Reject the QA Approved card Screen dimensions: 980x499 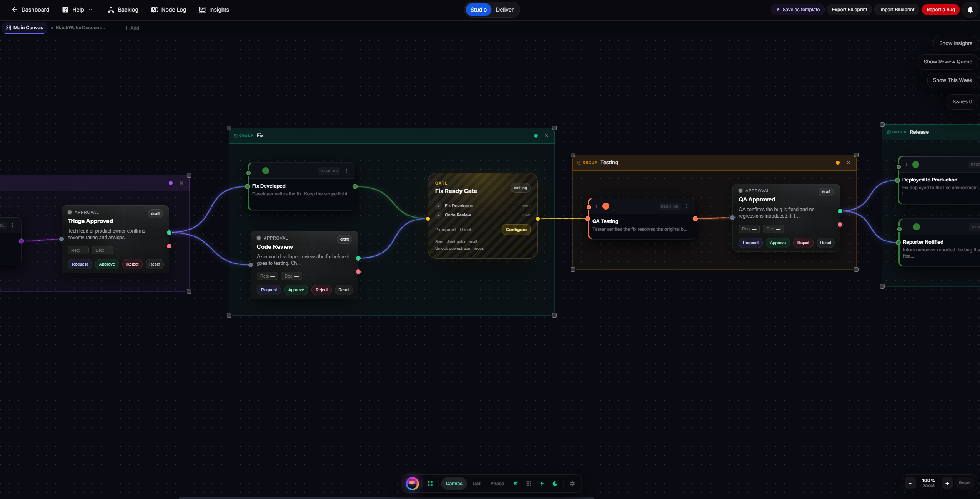point(803,243)
